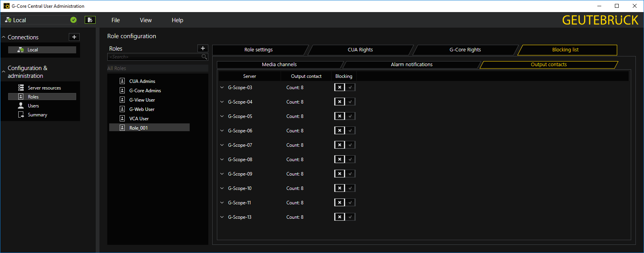Click the Local network icon in top bar

point(8,20)
